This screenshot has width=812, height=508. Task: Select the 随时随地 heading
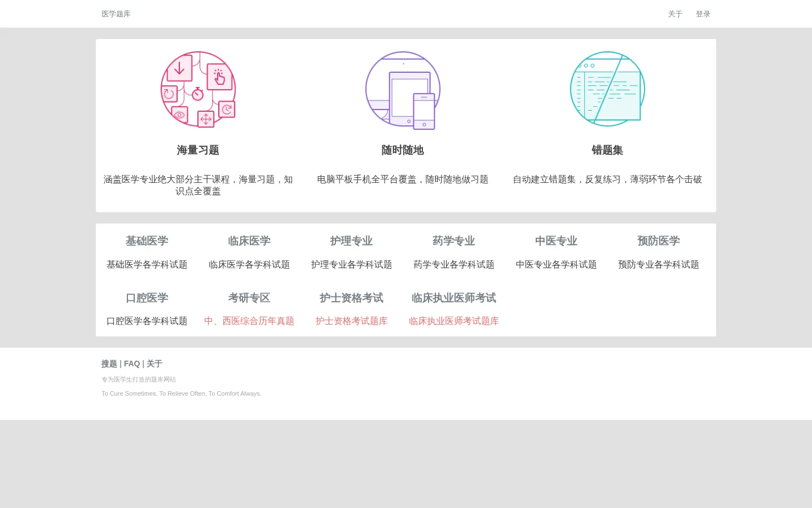(x=403, y=150)
